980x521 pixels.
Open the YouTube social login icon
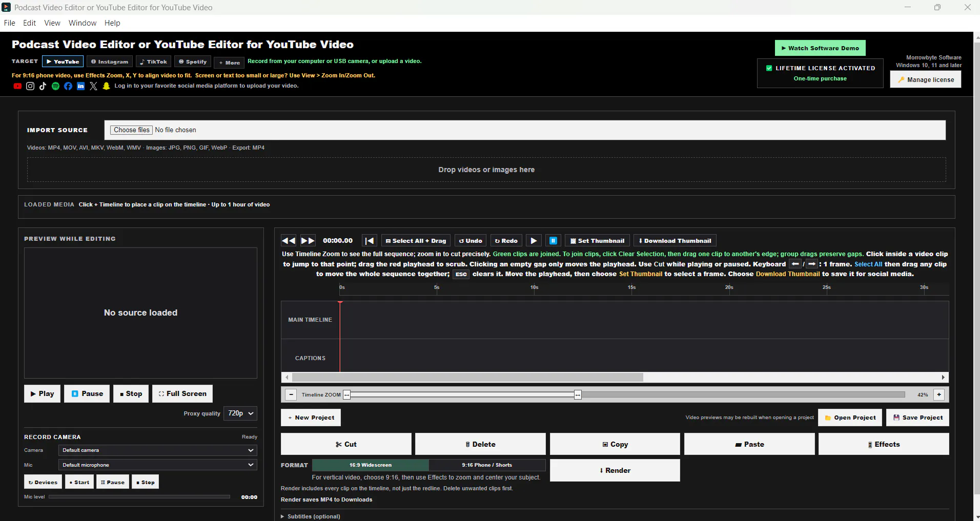[17, 86]
